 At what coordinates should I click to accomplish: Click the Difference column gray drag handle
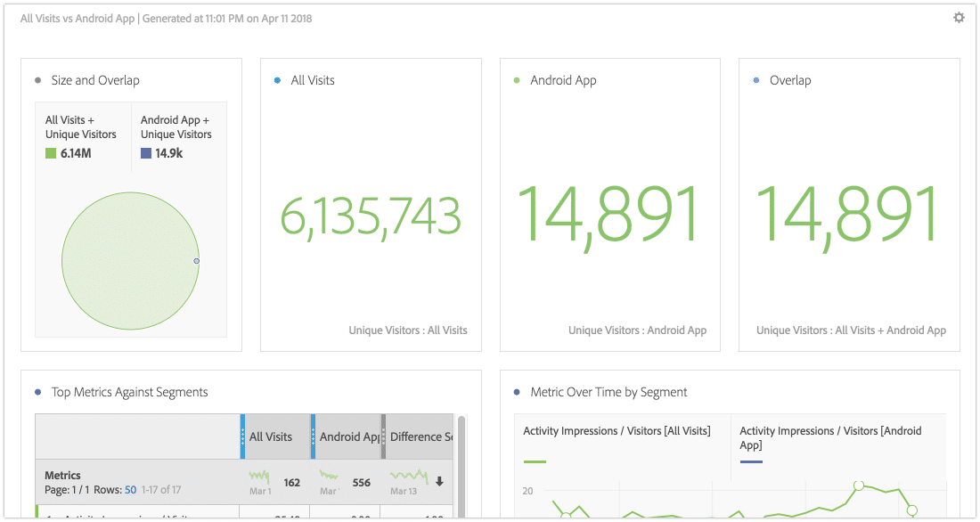coord(384,436)
